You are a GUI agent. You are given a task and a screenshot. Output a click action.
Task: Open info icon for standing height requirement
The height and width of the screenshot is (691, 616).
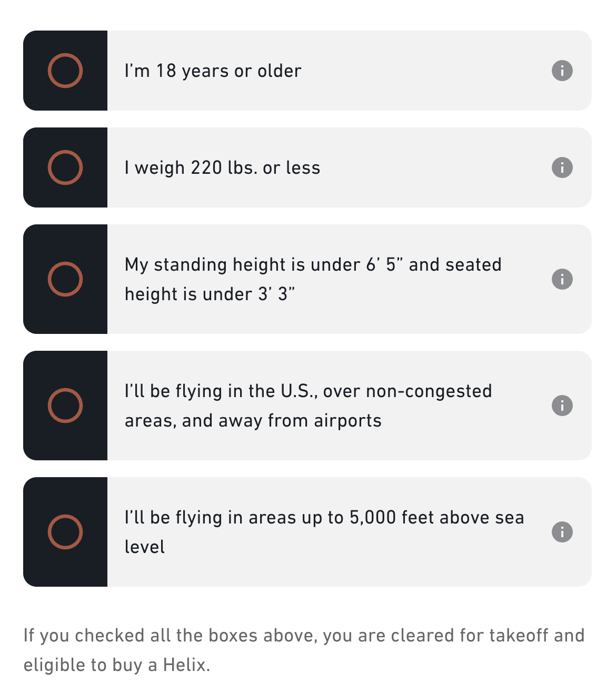pyautogui.click(x=562, y=279)
